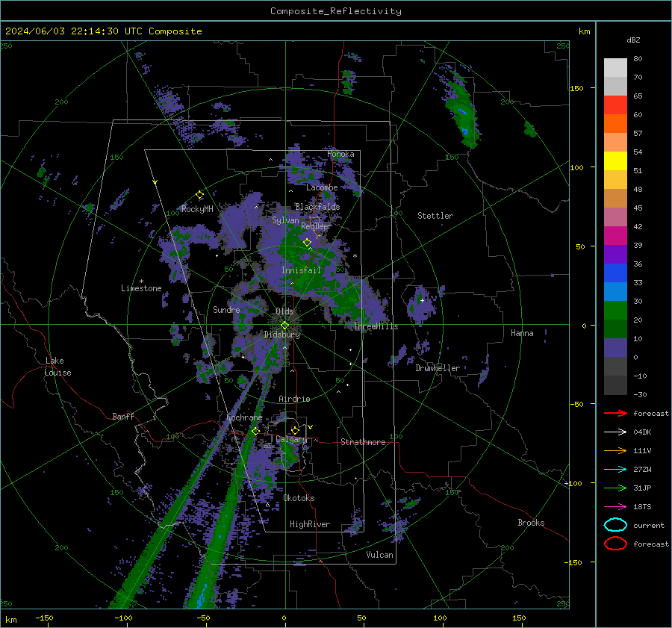Click the cyan current ellipse icon

[x=615, y=525]
